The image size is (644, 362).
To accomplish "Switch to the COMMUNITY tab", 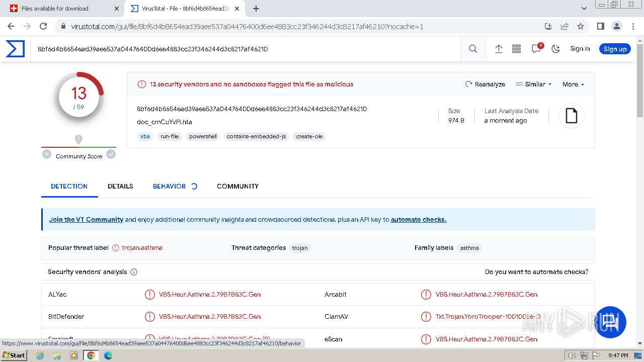I will tap(237, 186).
